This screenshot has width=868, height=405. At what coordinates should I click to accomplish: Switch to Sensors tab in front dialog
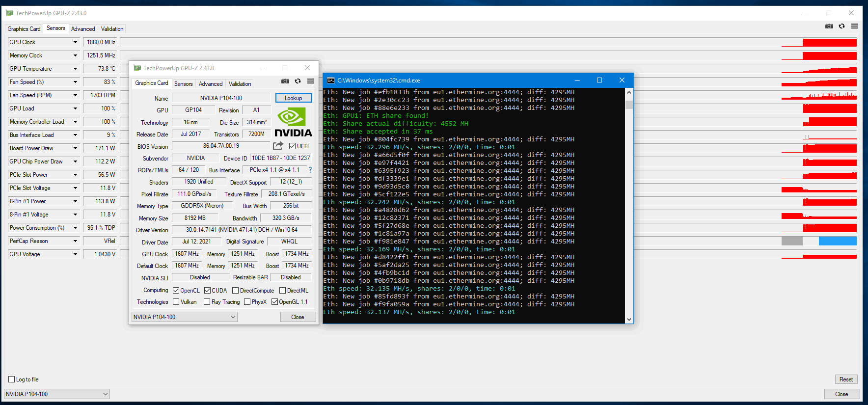click(183, 84)
